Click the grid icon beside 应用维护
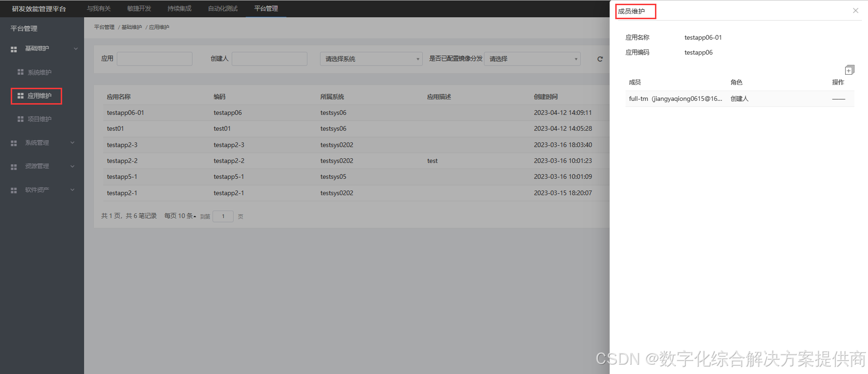The image size is (868, 374). [x=21, y=96]
